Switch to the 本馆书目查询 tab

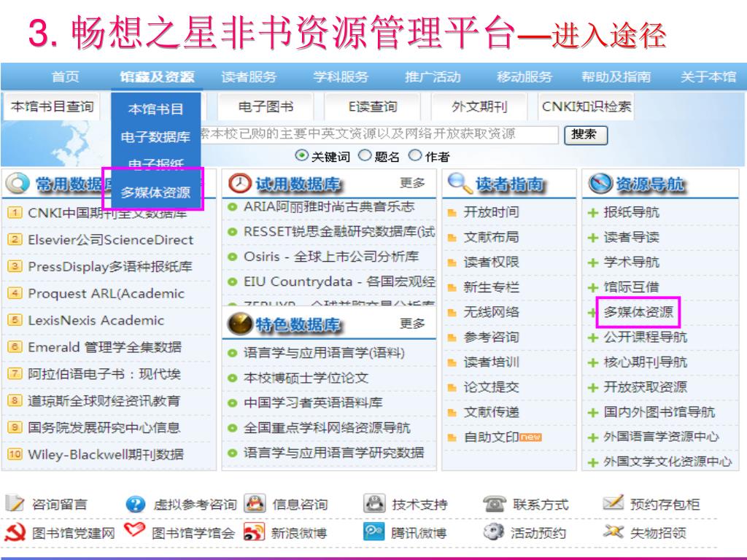tap(52, 106)
